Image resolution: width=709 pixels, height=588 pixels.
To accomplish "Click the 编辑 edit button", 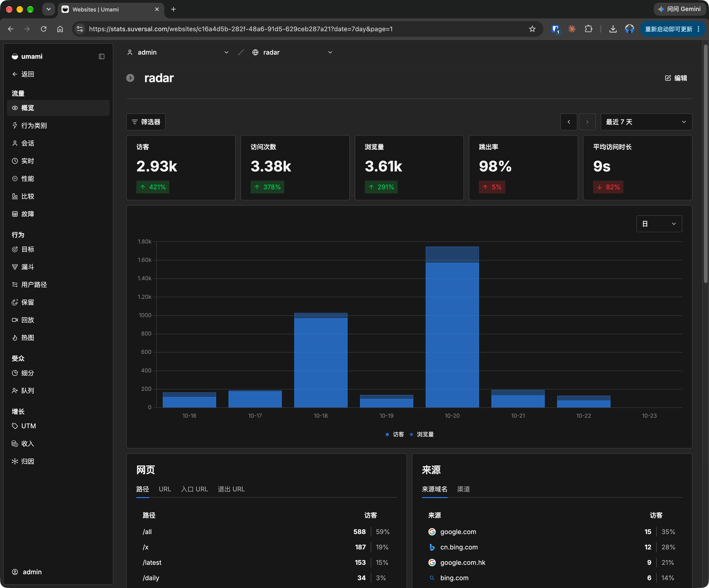I will (676, 78).
